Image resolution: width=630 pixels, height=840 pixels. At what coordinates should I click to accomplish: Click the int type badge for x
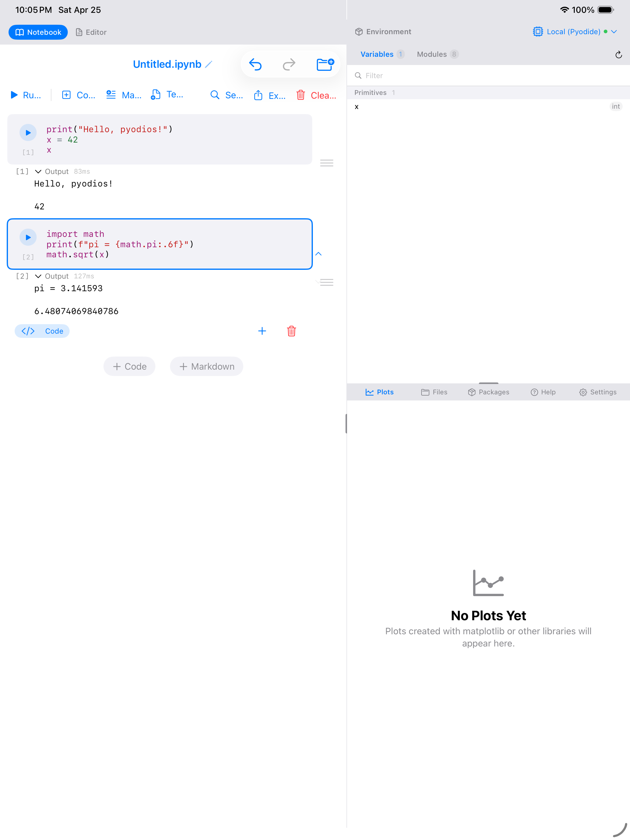tap(616, 107)
